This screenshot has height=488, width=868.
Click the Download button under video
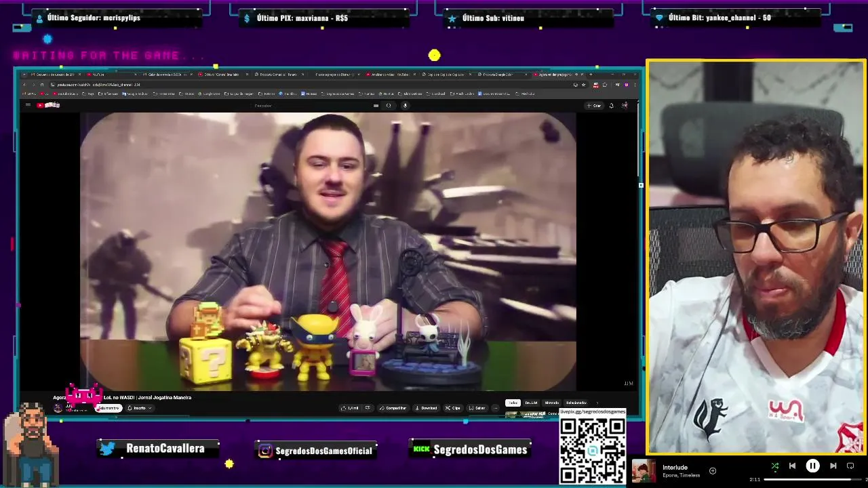tap(427, 408)
